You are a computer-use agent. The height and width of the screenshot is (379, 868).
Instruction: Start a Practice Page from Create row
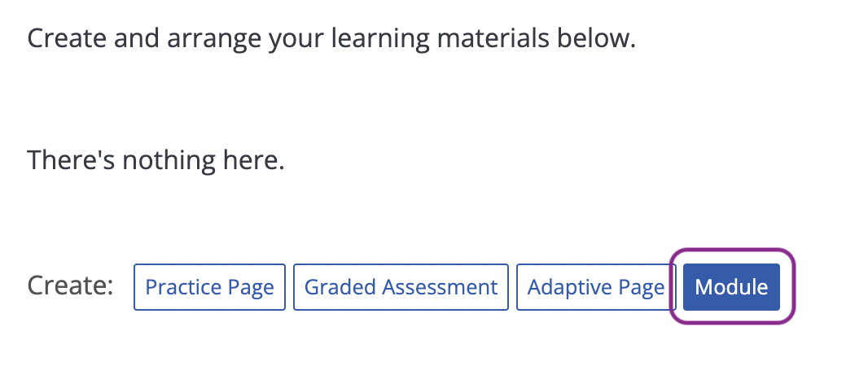tap(209, 287)
